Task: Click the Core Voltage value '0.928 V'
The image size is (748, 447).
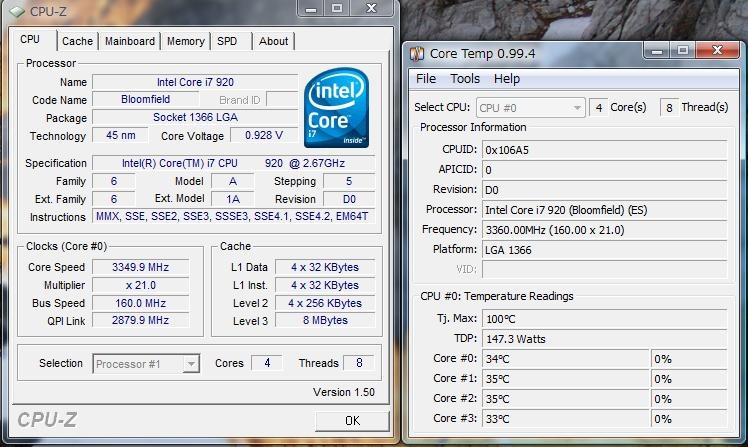Action: [264, 135]
